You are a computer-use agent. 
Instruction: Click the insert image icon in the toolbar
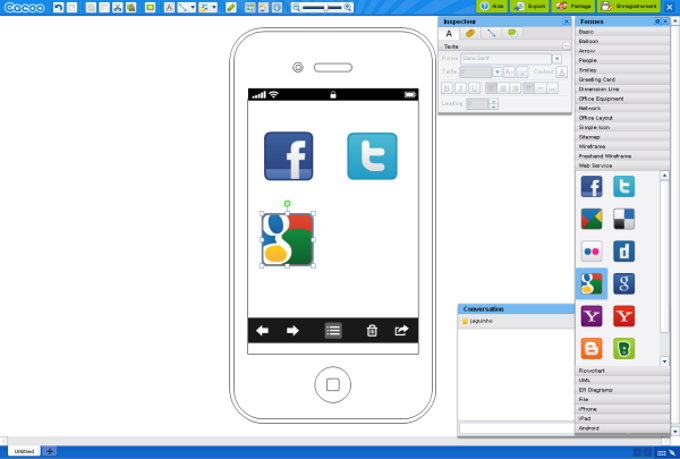(204, 7)
